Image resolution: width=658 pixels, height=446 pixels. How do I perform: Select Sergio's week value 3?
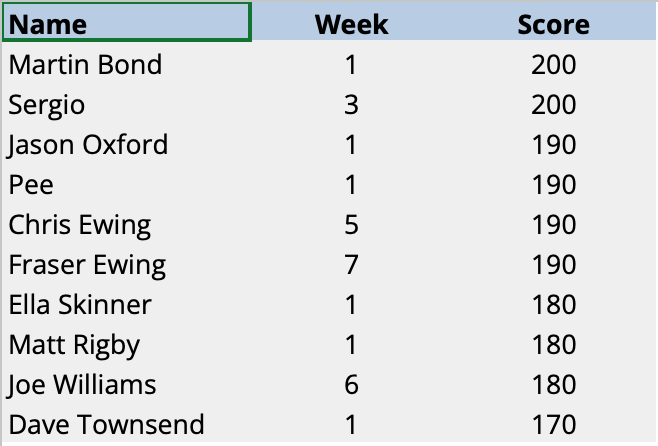[x=351, y=105]
